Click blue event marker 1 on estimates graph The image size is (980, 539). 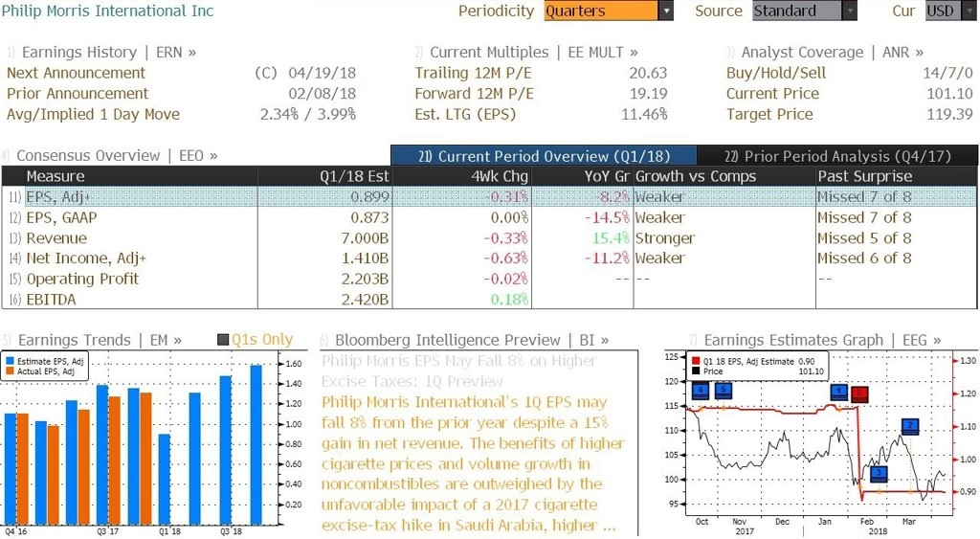point(838,393)
